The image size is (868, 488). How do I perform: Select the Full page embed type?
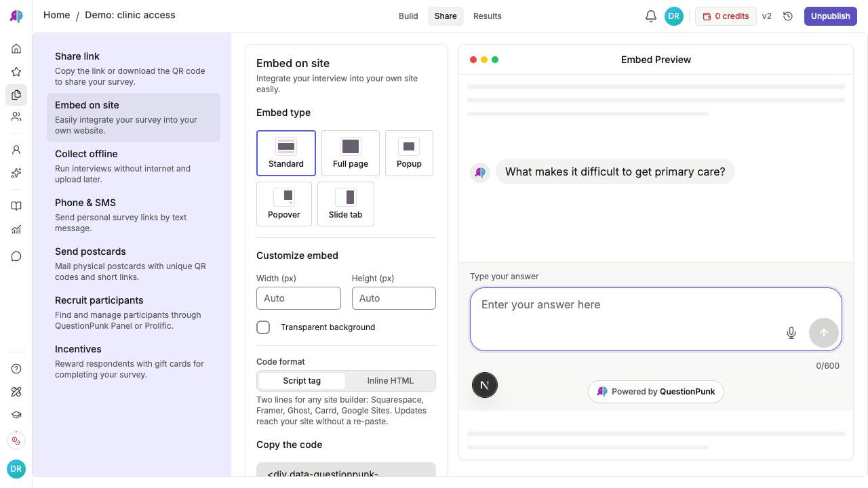click(x=351, y=153)
